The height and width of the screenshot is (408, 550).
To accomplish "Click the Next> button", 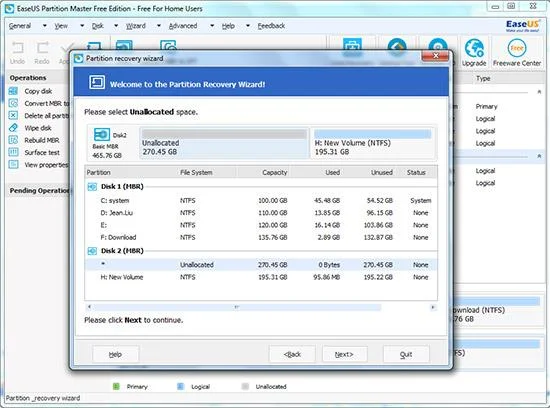I will click(344, 354).
